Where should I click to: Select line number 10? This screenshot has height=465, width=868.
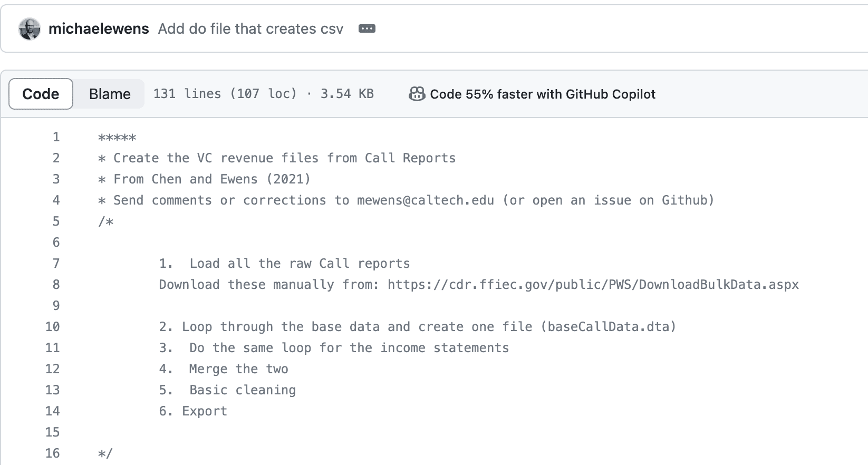[52, 327]
